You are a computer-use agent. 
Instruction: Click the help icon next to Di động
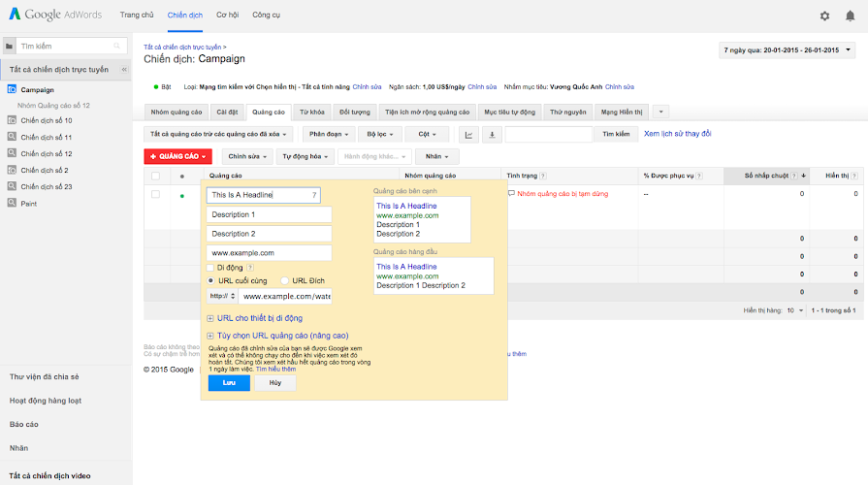[x=250, y=268]
